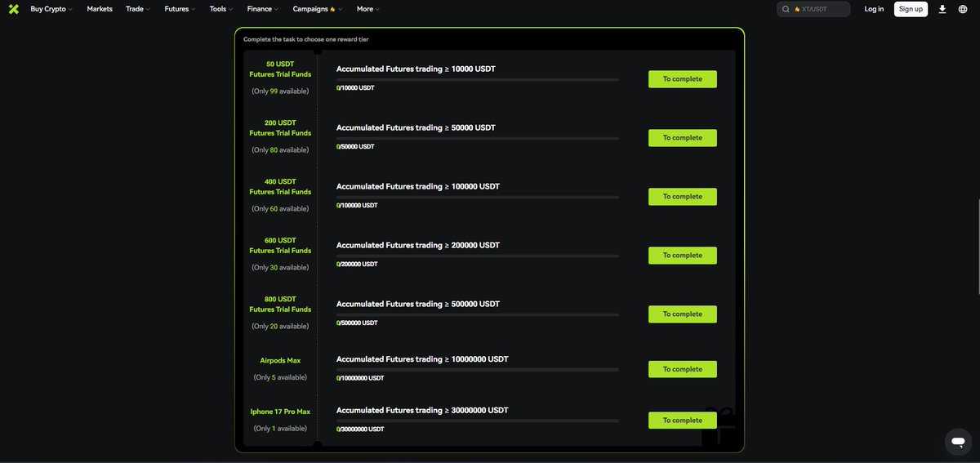Click the '0/500000 USDT' progress value
Screen dimensions: 980x463
tap(357, 323)
